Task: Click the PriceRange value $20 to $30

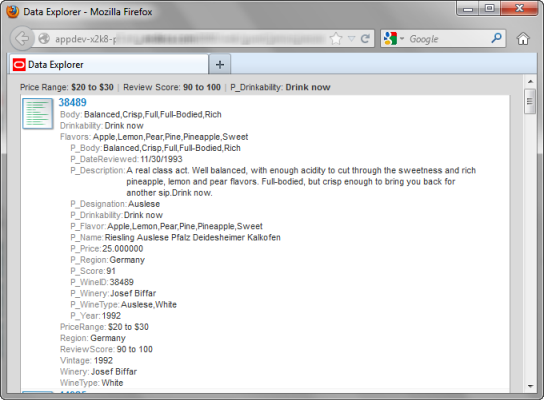Action: coord(128,327)
